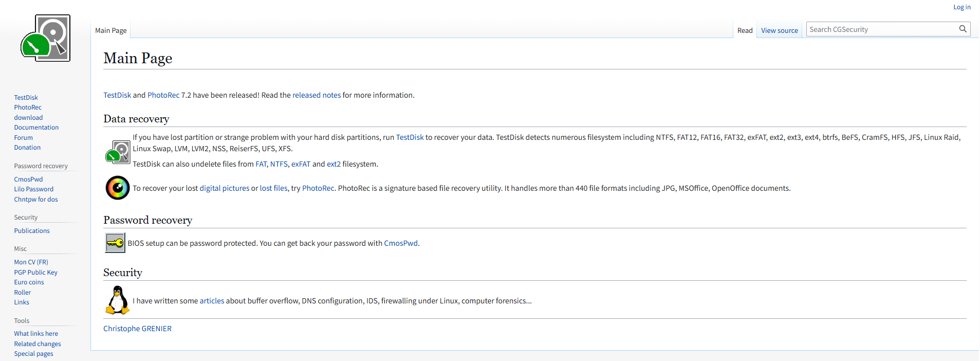Screen dimensions: 980x361
Task: Open Mon CV (FR) link
Action: (31, 262)
